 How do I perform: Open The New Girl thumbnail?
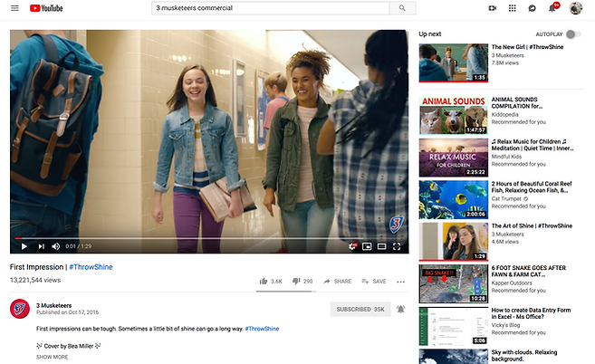click(454, 62)
